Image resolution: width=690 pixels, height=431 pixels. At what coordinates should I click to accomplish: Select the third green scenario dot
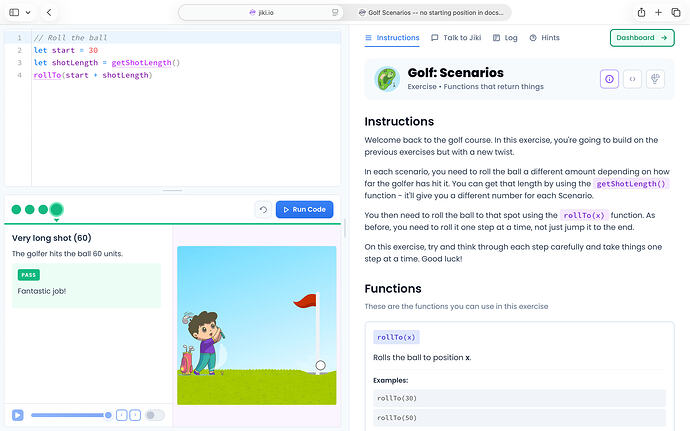tap(43, 210)
